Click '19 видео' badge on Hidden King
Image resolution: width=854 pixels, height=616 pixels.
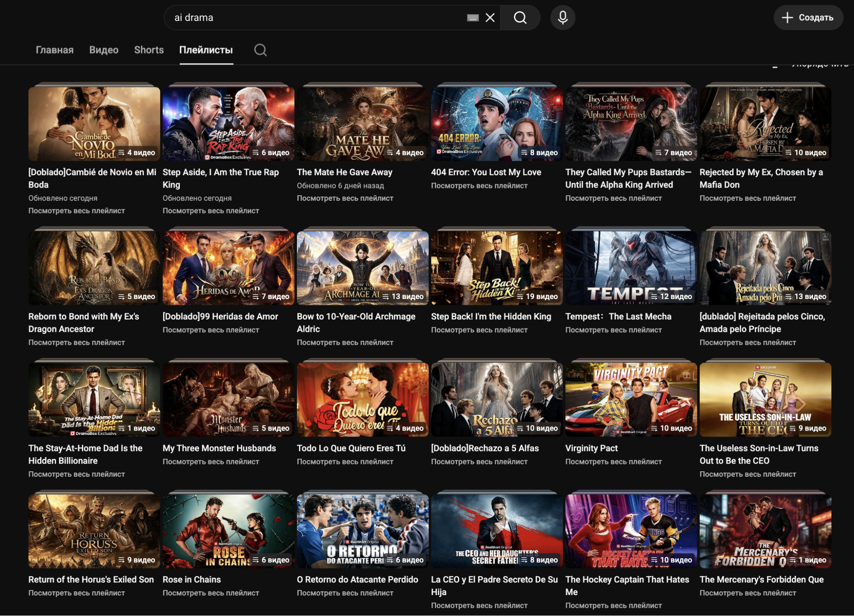pyautogui.click(x=537, y=296)
